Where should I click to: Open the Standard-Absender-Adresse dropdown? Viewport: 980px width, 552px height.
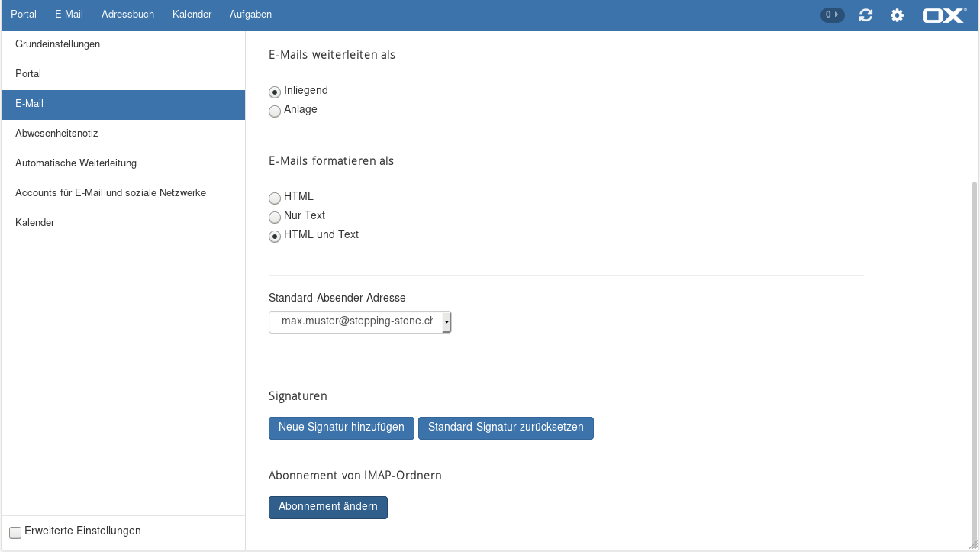[x=359, y=322]
